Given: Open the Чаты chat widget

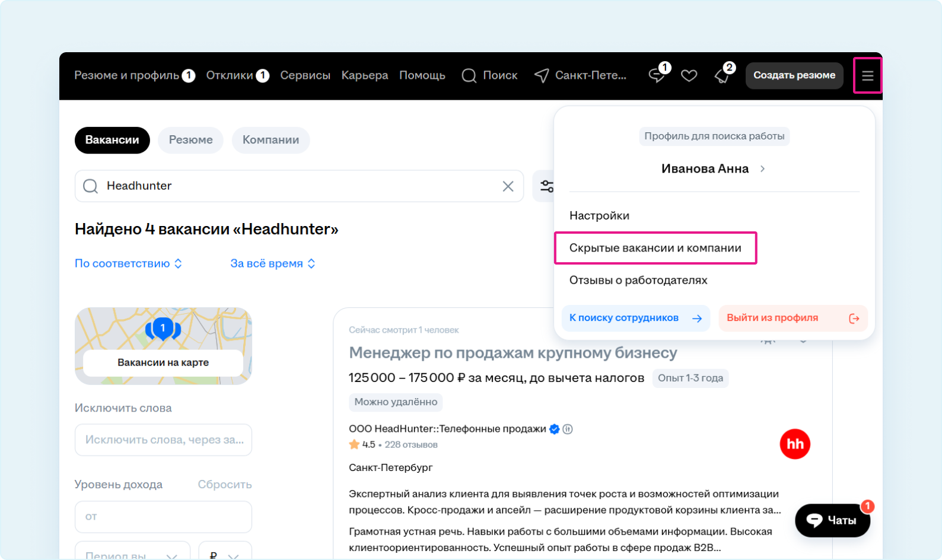Looking at the screenshot, I should click(x=832, y=520).
